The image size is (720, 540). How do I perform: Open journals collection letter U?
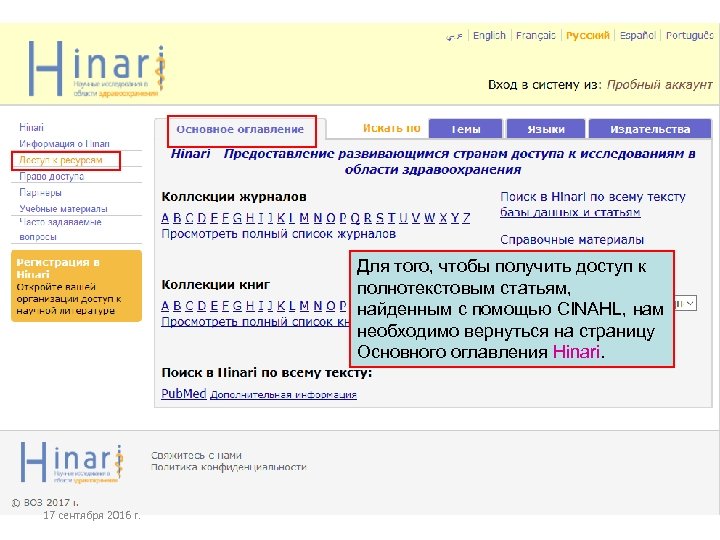pyautogui.click(x=403, y=218)
